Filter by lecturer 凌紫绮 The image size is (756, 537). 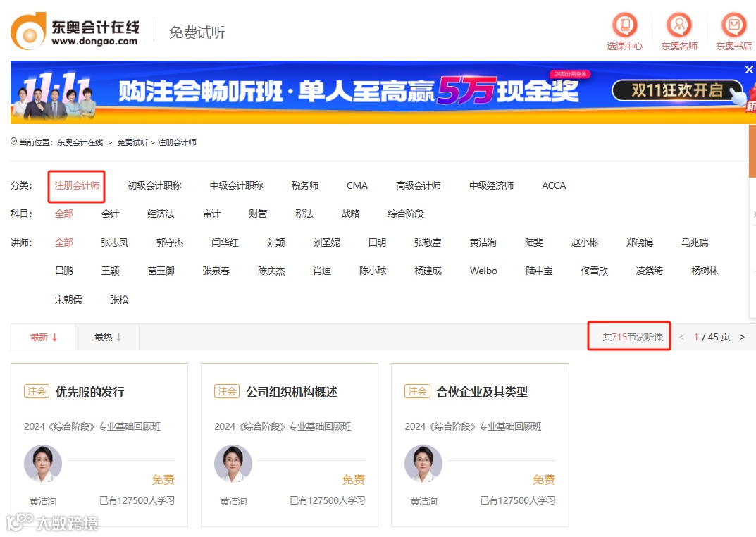pyautogui.click(x=649, y=271)
